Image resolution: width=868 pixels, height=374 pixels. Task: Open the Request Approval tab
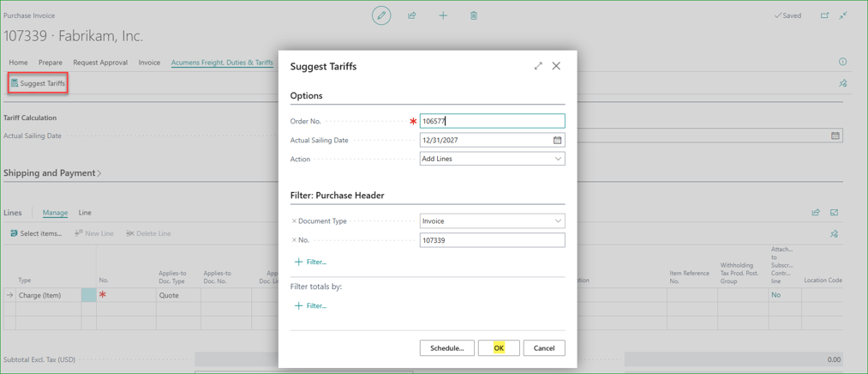(x=100, y=63)
